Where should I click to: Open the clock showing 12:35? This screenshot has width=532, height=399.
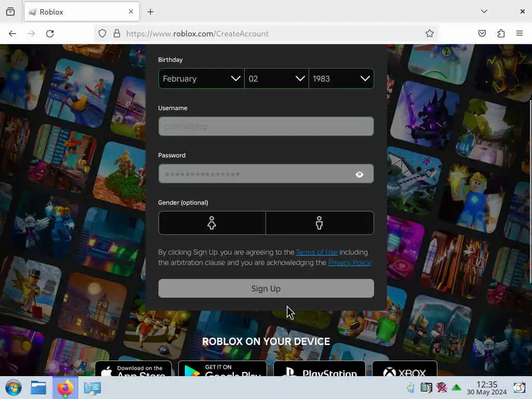pyautogui.click(x=486, y=388)
